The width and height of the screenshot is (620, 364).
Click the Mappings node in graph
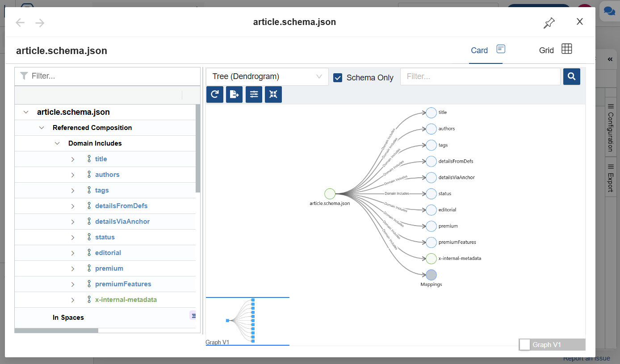(431, 275)
